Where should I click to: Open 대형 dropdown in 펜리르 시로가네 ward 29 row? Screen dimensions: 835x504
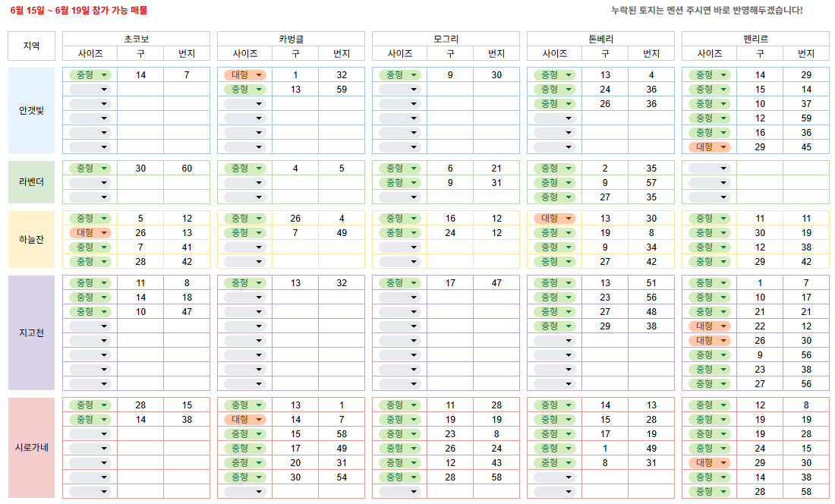(x=709, y=463)
